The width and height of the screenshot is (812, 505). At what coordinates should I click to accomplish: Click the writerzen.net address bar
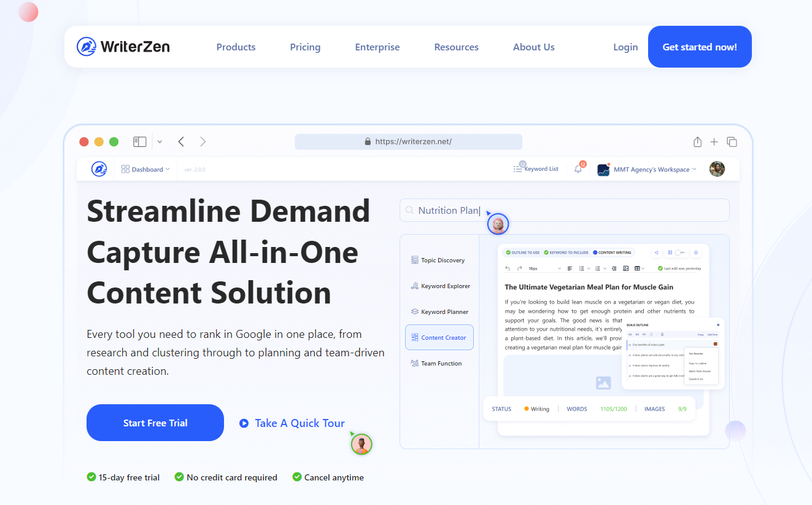408,141
